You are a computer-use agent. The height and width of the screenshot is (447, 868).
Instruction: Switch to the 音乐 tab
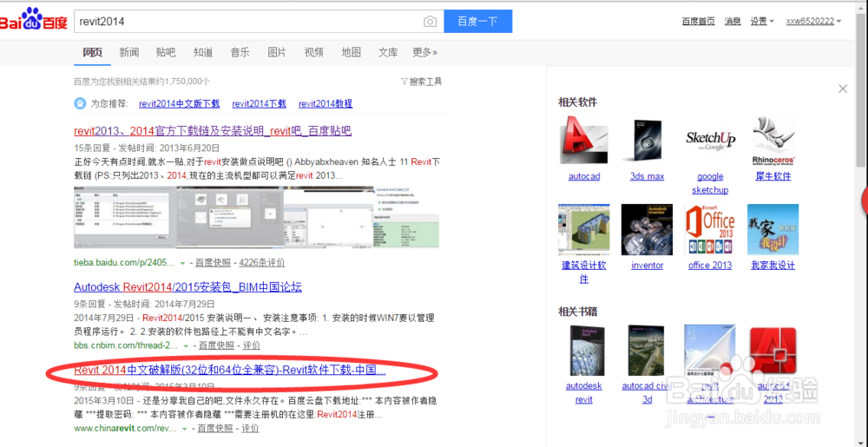click(240, 53)
